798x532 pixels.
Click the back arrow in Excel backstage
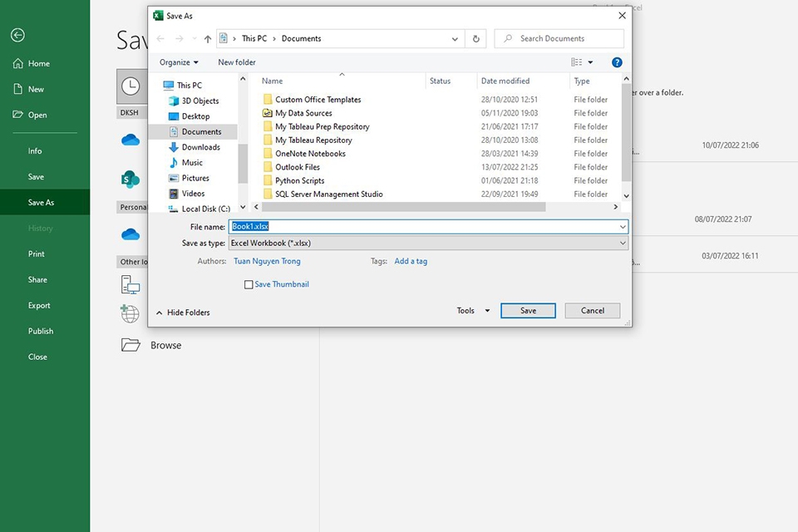click(x=17, y=35)
